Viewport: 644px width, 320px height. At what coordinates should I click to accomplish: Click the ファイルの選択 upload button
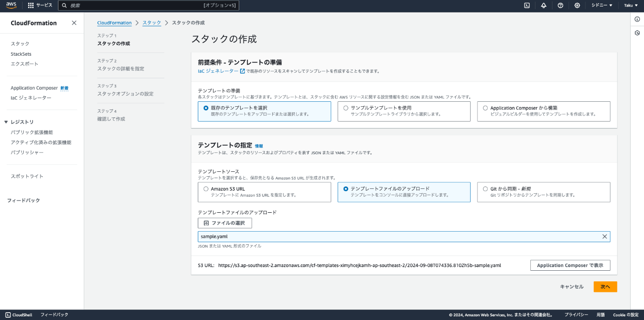pos(225,223)
